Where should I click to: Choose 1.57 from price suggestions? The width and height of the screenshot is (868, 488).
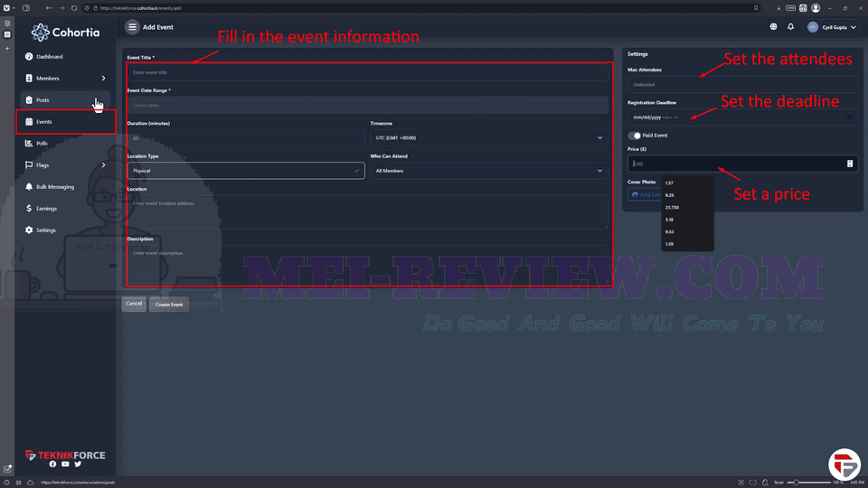687,183
